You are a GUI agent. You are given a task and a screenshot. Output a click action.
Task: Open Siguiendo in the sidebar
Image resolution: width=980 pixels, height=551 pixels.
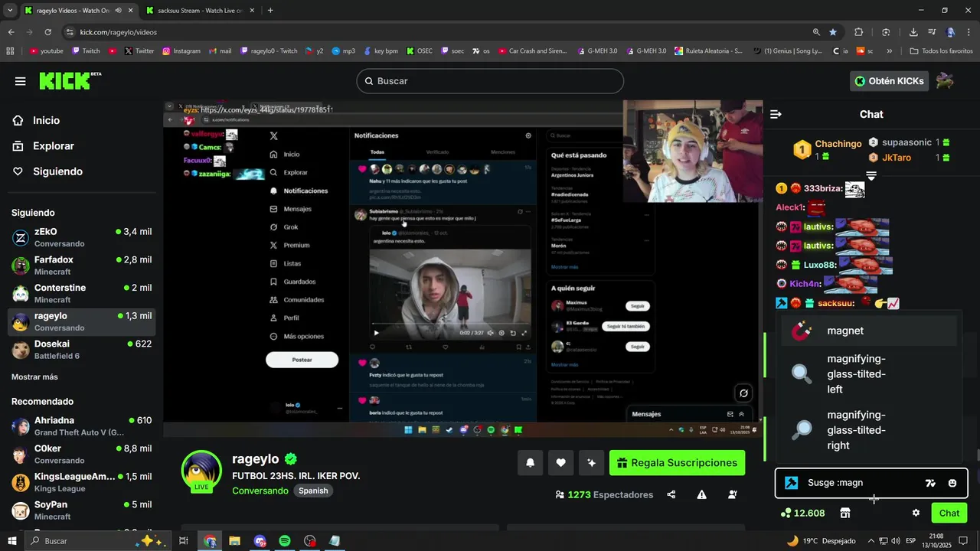point(57,171)
